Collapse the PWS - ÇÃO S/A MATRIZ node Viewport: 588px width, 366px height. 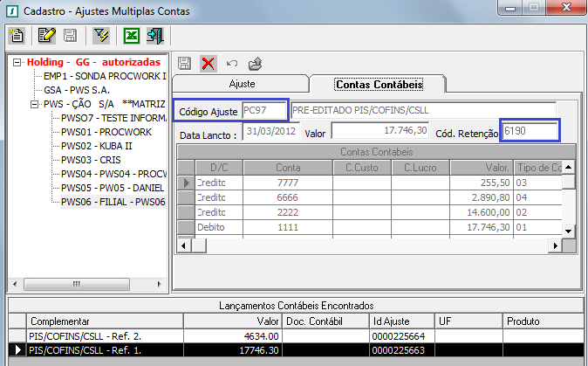(35, 104)
